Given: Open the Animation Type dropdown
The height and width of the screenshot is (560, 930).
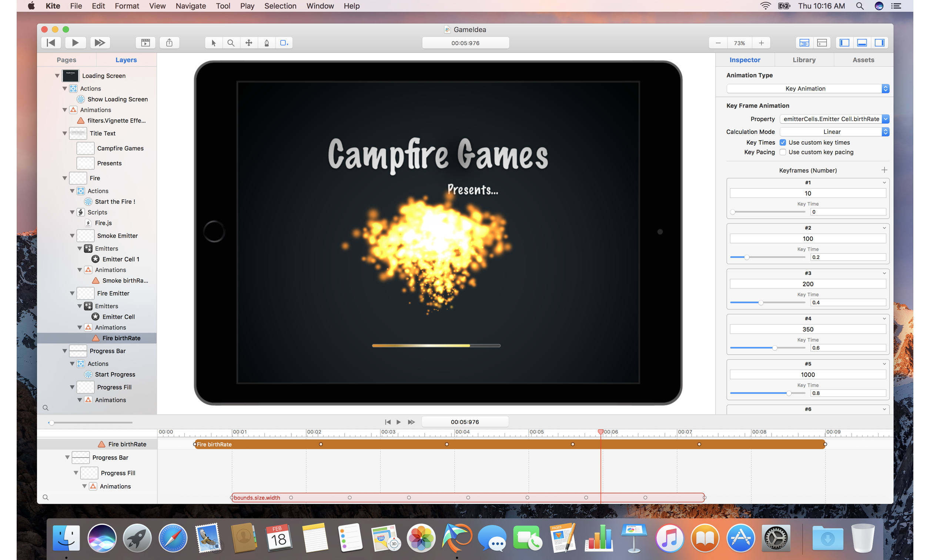Looking at the screenshot, I should [808, 89].
